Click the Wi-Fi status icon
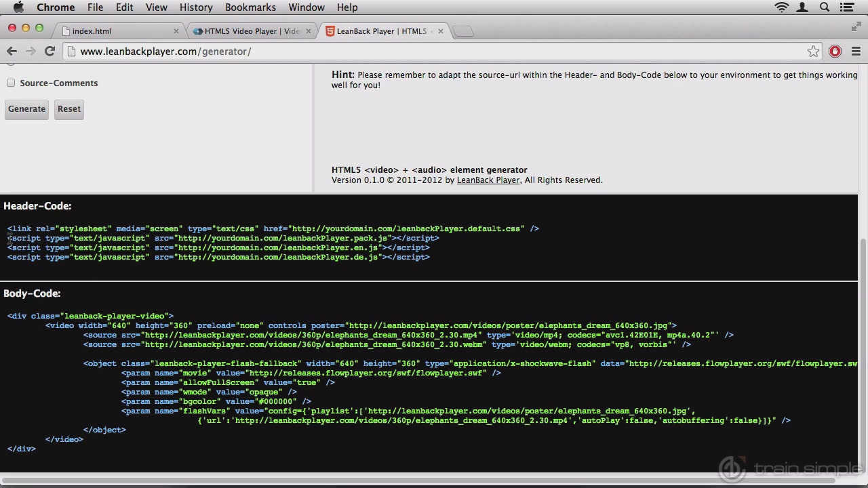The width and height of the screenshot is (868, 488). click(782, 7)
